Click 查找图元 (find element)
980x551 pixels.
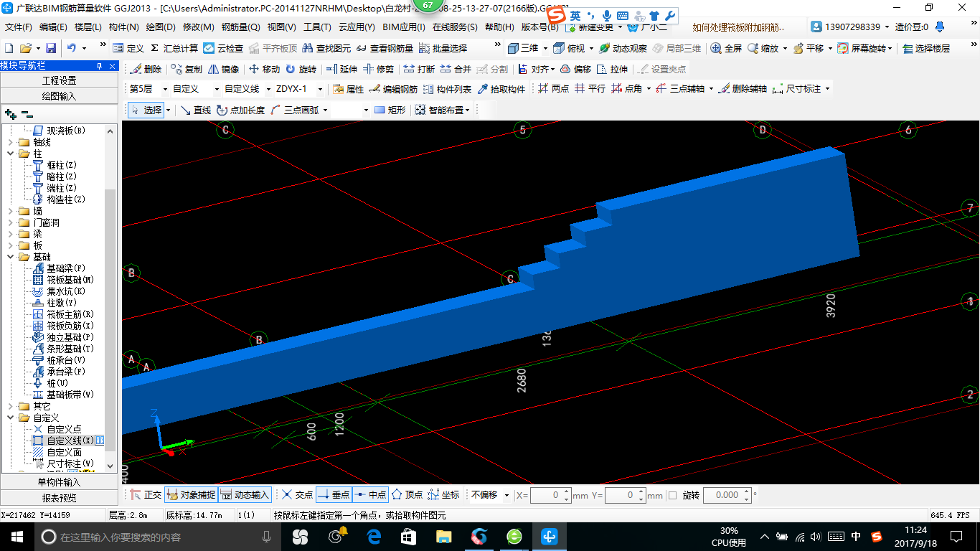point(327,48)
